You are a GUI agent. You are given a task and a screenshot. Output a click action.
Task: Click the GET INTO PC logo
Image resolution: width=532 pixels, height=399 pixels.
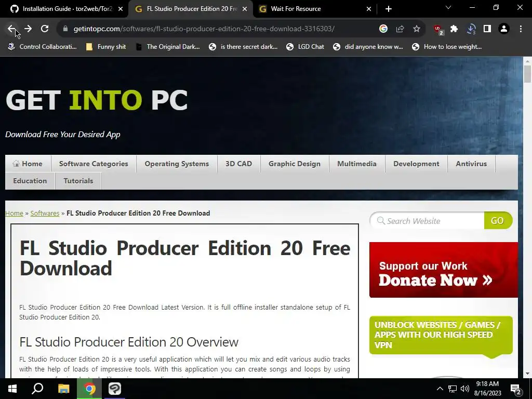[96, 100]
